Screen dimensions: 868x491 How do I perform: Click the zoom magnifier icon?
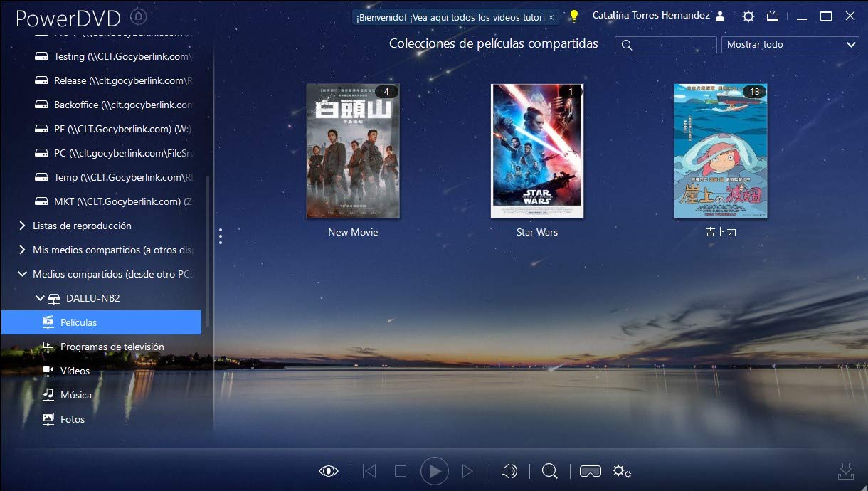pyautogui.click(x=549, y=470)
